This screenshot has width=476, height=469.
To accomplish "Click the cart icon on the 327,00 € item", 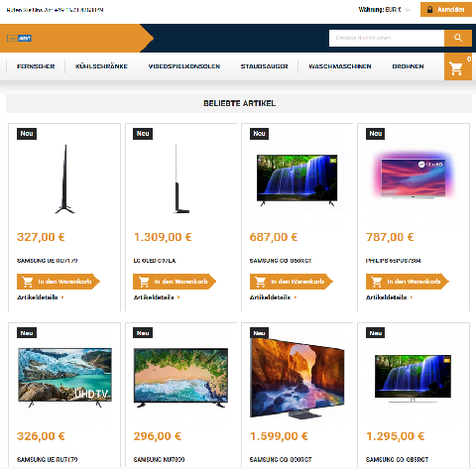I will tap(28, 282).
